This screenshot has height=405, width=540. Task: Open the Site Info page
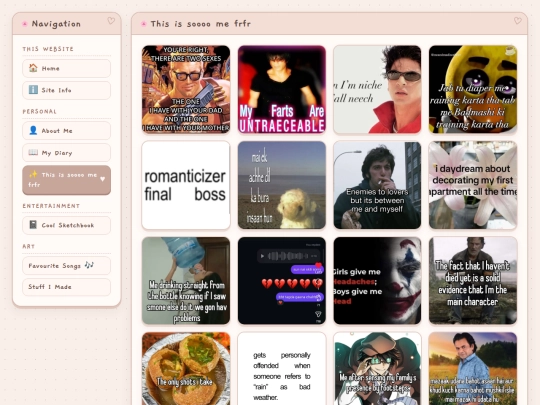66,90
